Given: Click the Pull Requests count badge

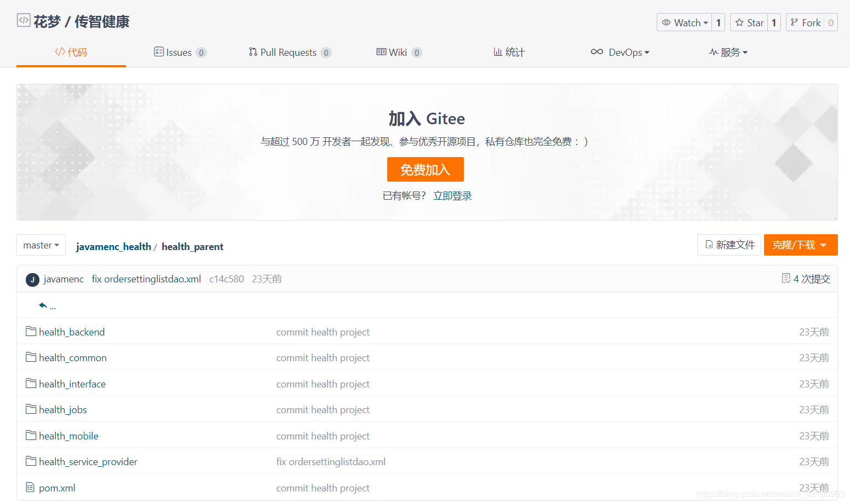Looking at the screenshot, I should [x=326, y=53].
